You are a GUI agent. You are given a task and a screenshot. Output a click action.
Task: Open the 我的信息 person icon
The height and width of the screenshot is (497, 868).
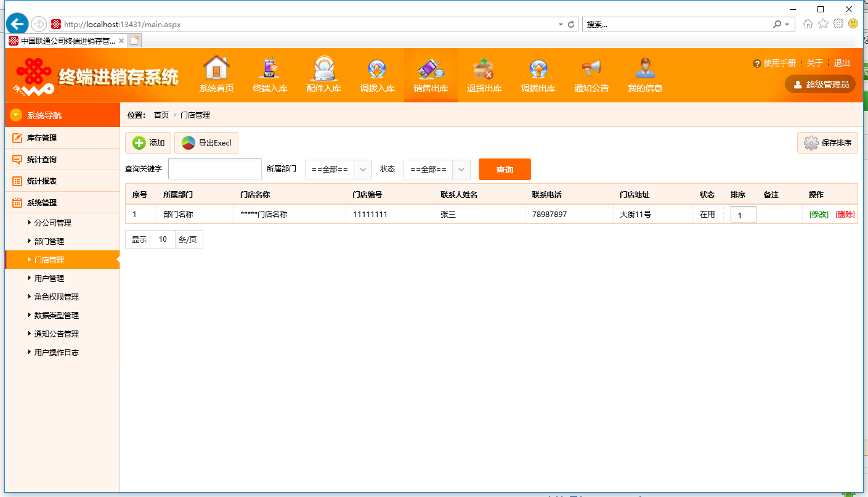(645, 68)
